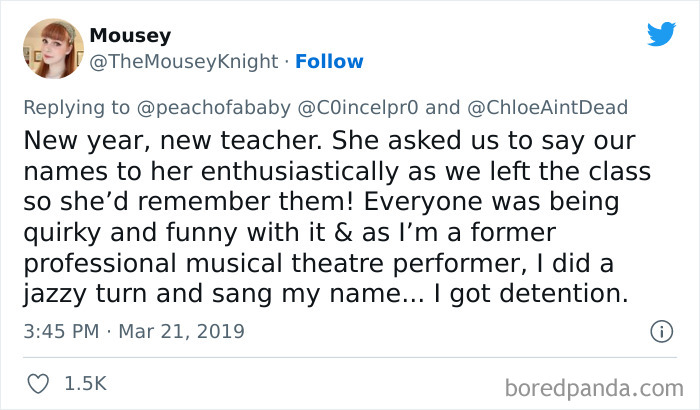The height and width of the screenshot is (410, 700).
Task: Open the Twitter bird logo
Action: pos(661,34)
